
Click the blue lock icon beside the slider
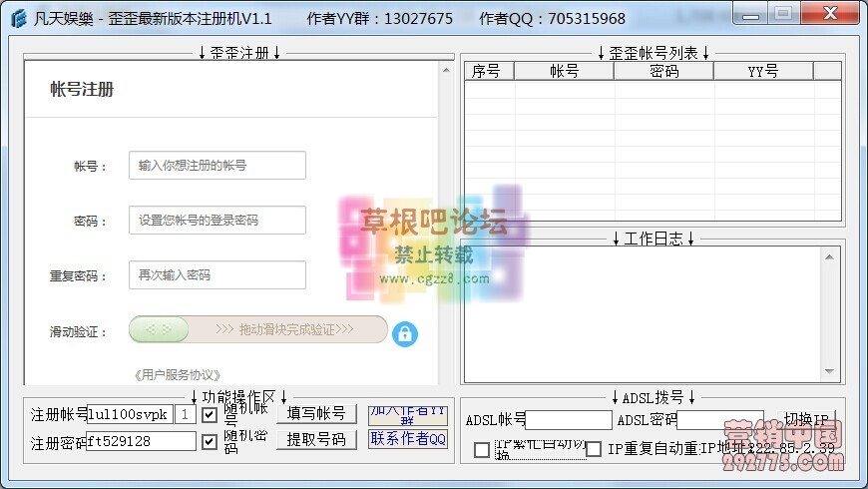405,334
